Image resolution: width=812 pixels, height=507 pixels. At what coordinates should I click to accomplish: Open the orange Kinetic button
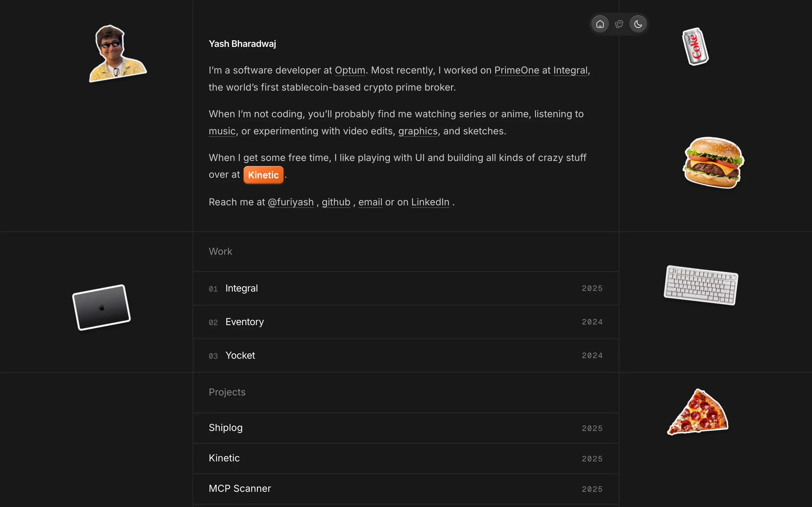263,175
